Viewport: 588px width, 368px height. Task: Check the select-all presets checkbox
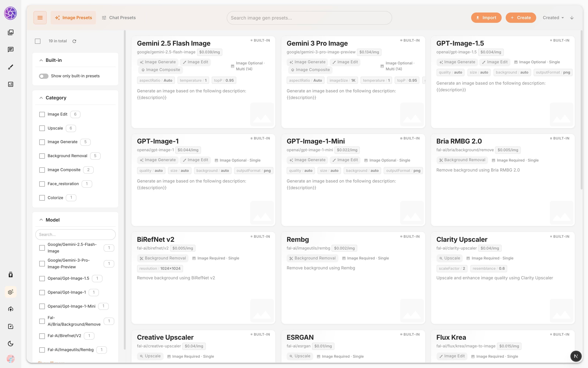coord(38,41)
